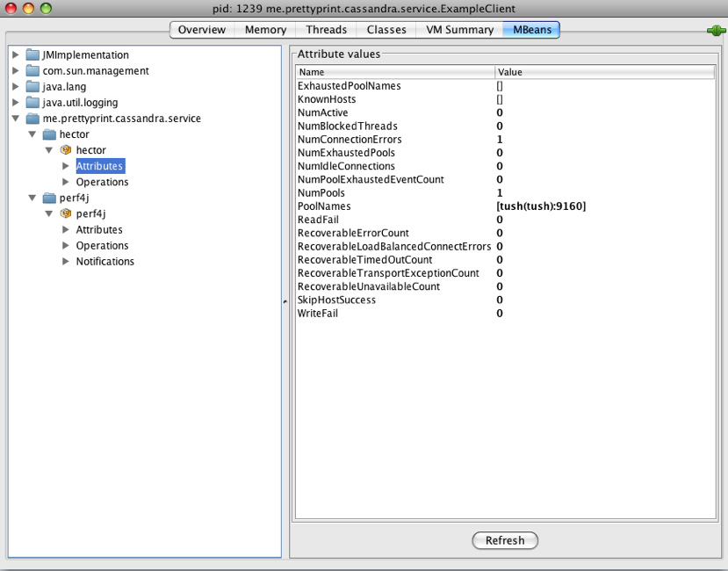Viewport: 728px width, 571px height.
Task: Expand perf4j Notifications disclosure triangle
Action: coord(66,261)
